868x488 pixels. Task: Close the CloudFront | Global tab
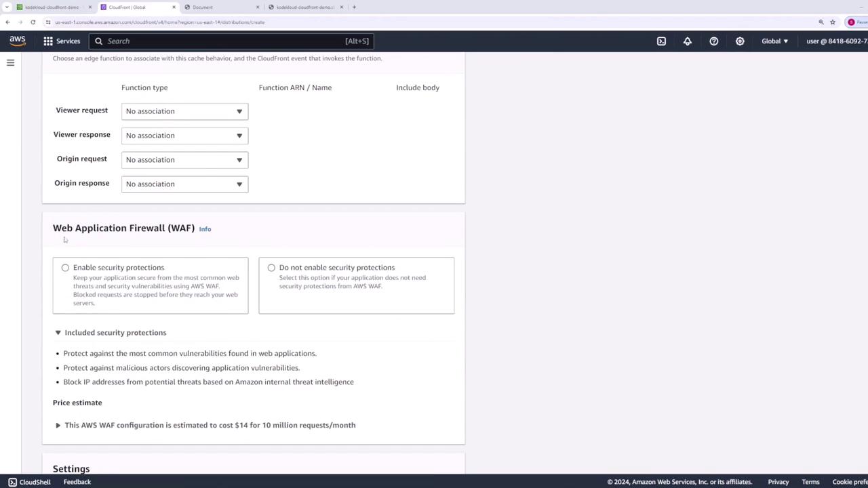point(174,7)
